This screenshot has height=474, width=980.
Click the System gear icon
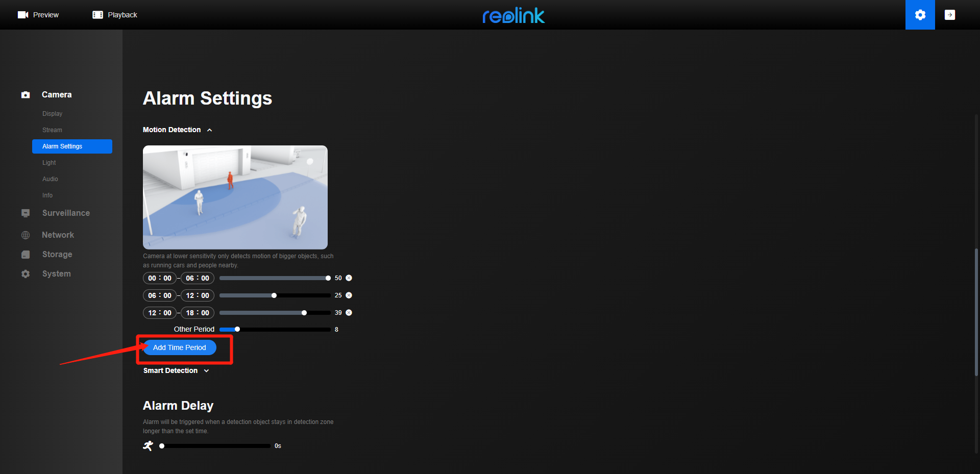tap(26, 274)
